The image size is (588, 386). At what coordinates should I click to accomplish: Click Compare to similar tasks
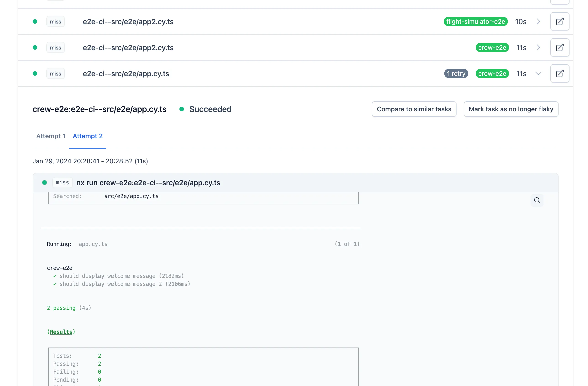[414, 109]
